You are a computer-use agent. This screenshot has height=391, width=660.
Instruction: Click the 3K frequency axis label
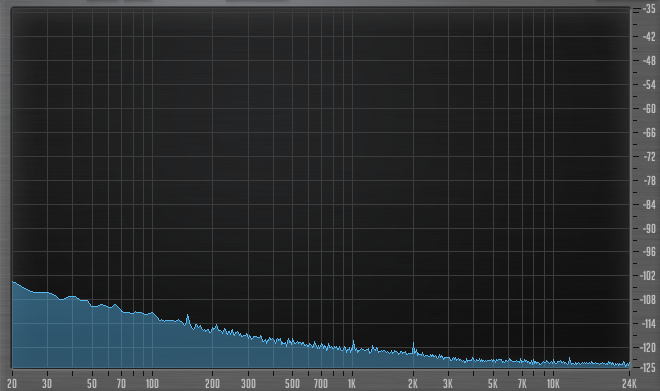pyautogui.click(x=448, y=383)
